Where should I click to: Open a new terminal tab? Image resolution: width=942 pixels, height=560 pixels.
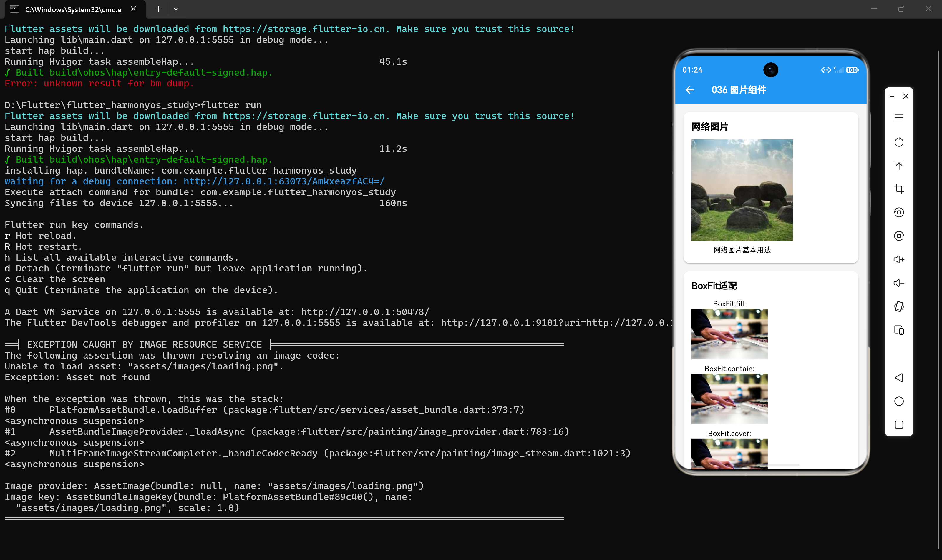tap(158, 9)
